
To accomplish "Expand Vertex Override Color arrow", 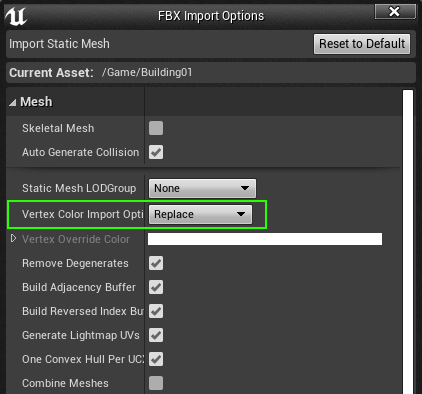I will [x=13, y=239].
